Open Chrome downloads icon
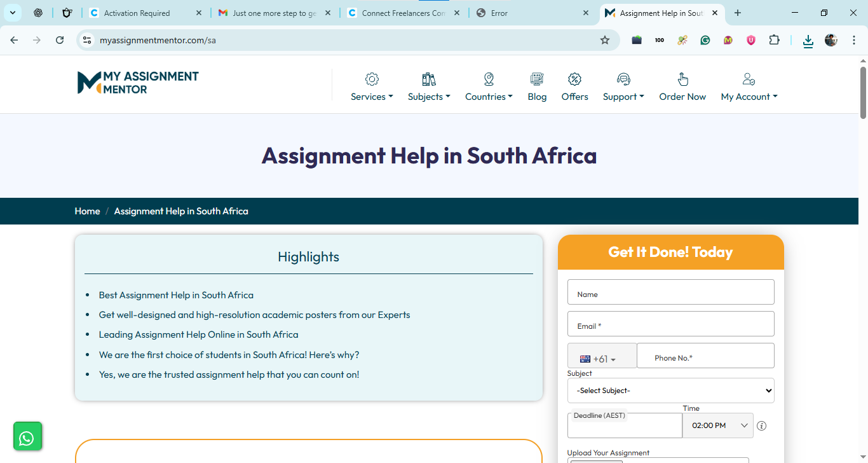Image resolution: width=868 pixels, height=463 pixels. tap(808, 41)
